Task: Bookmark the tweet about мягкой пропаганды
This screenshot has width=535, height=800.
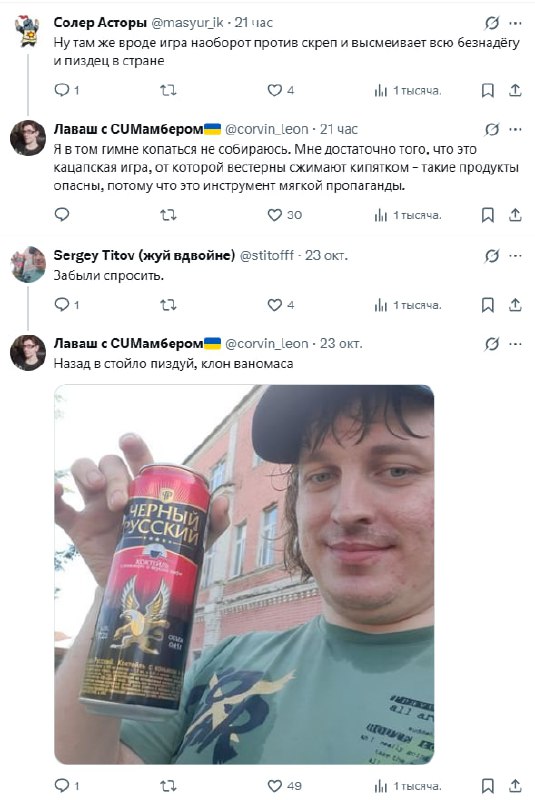Action: (x=488, y=215)
